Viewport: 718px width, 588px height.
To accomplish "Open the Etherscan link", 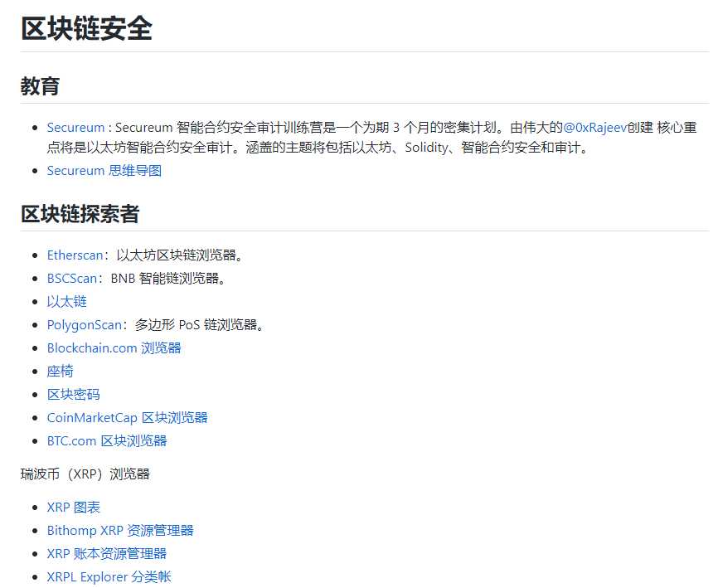I will (x=75, y=255).
